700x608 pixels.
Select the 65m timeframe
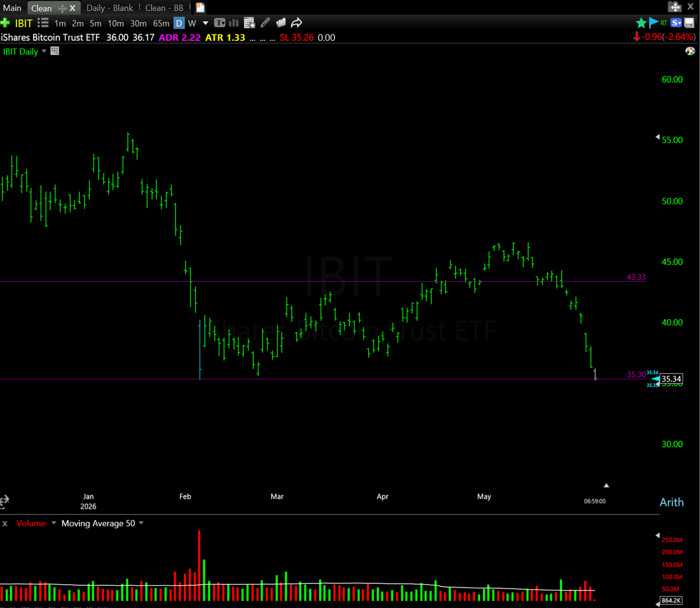click(x=161, y=23)
